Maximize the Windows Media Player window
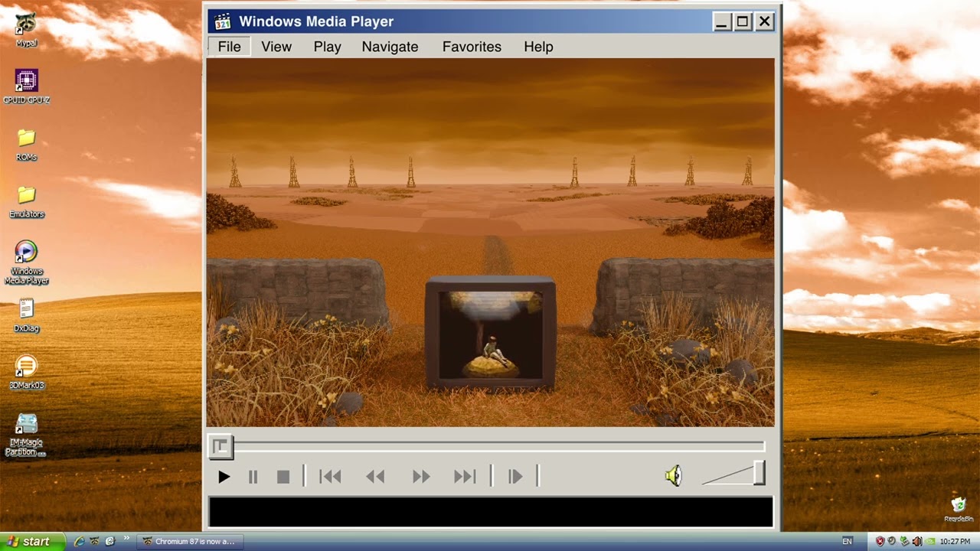Screen dimensions: 980x551 743,22
